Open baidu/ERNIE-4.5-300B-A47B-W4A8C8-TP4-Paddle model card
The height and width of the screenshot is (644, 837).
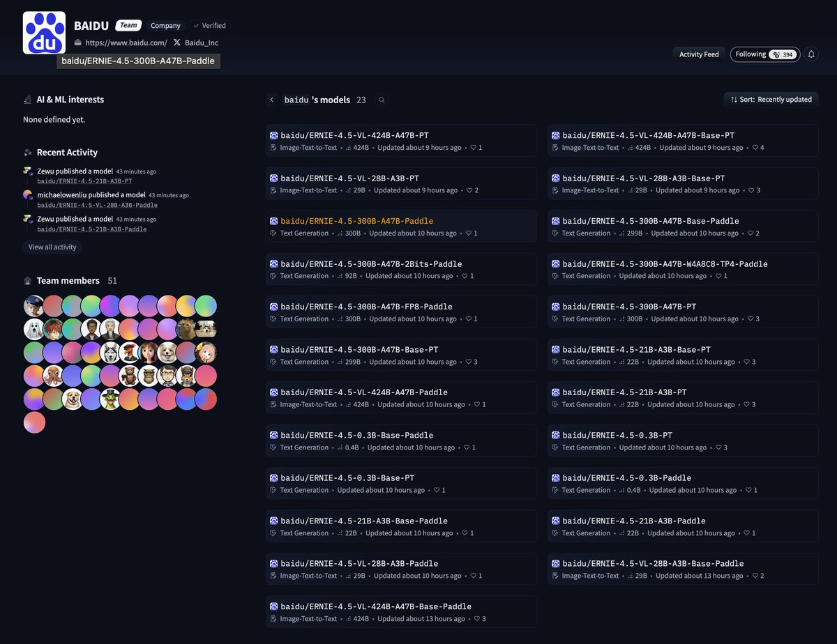(683, 269)
